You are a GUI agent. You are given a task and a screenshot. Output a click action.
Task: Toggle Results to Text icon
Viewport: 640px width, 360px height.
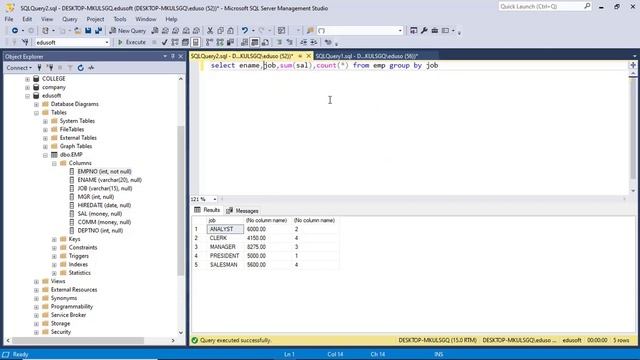pyautogui.click(x=244, y=42)
